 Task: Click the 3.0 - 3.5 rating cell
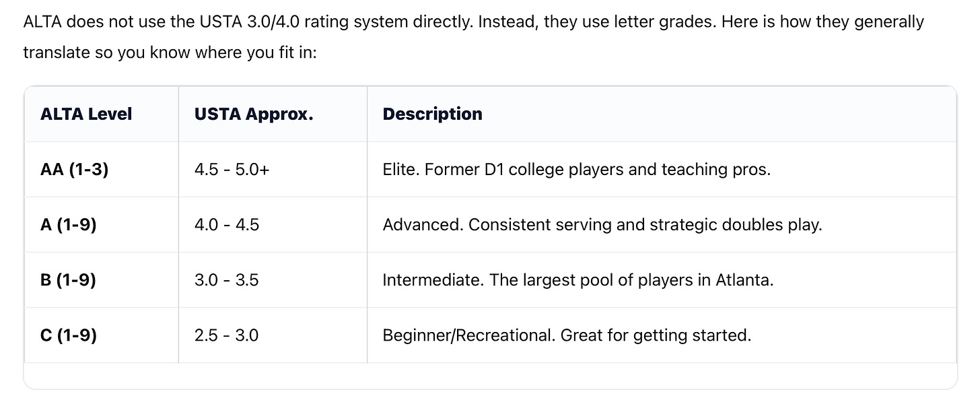(273, 279)
